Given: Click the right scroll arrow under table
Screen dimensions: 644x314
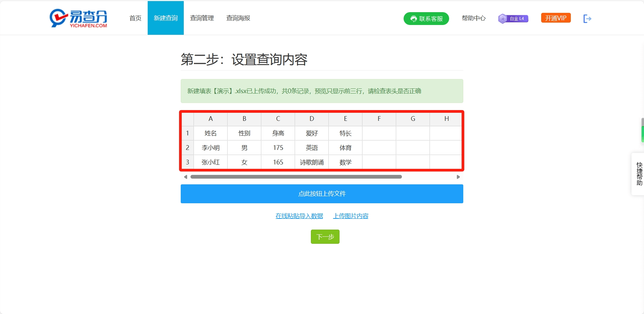Looking at the screenshot, I should click(458, 177).
